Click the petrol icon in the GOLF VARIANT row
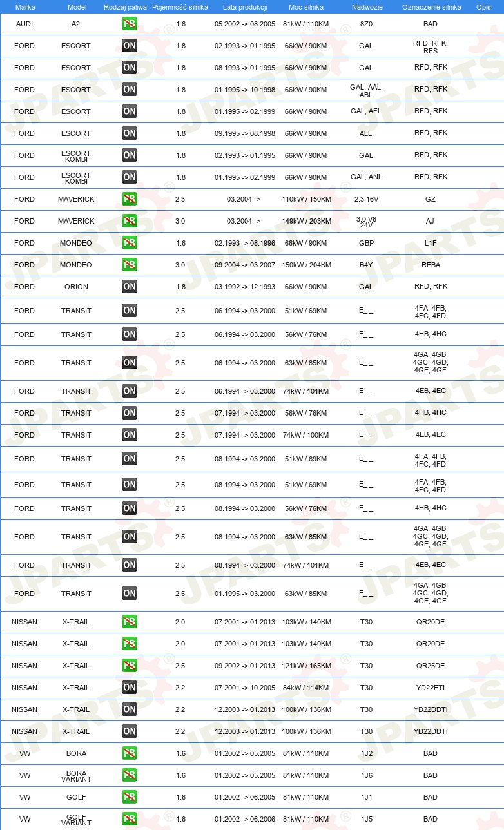 tap(130, 819)
